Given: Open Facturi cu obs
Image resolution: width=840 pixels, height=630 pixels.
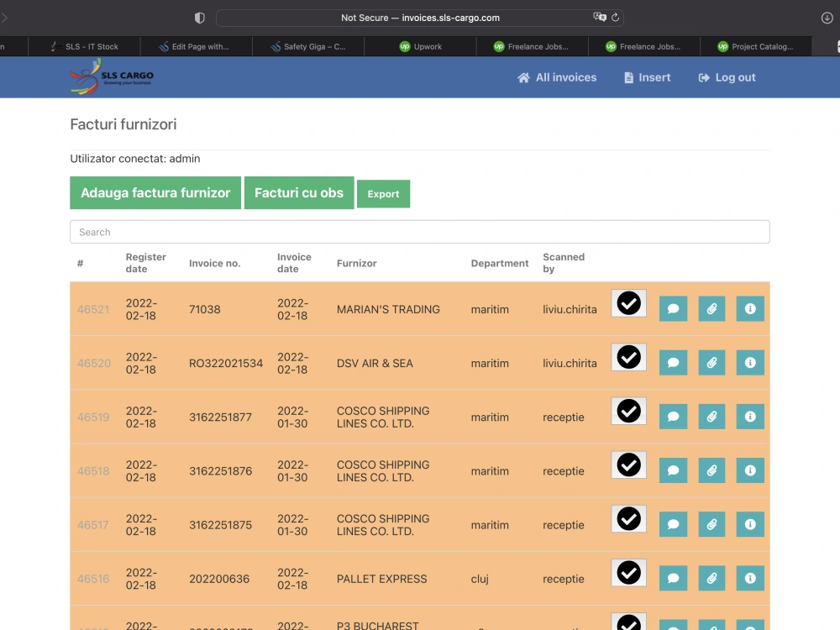Looking at the screenshot, I should [299, 193].
